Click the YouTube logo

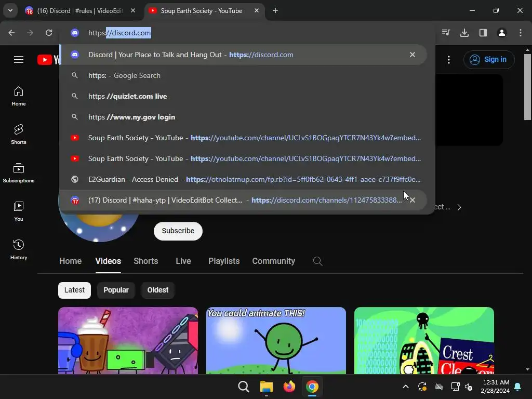(x=48, y=60)
